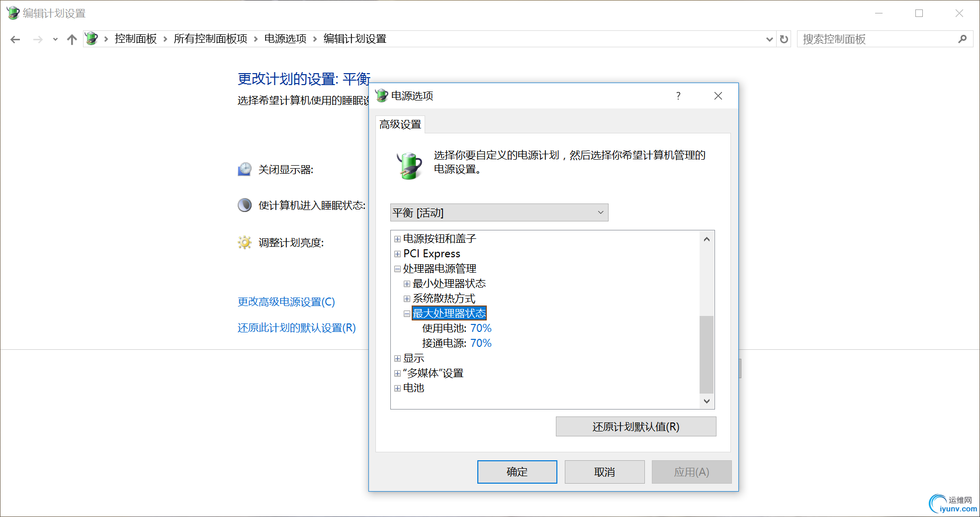Click 还原计划默认值(R) button
The image size is (980, 517).
[636, 427]
